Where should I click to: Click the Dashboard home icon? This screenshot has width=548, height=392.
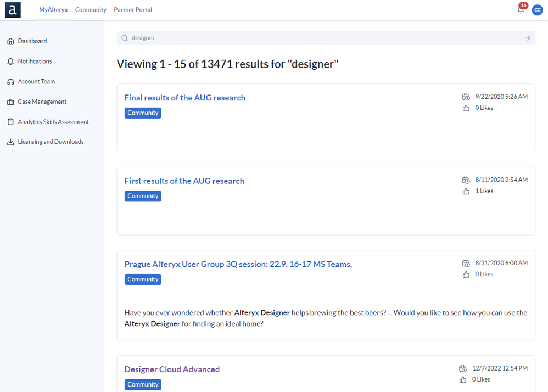coord(10,41)
